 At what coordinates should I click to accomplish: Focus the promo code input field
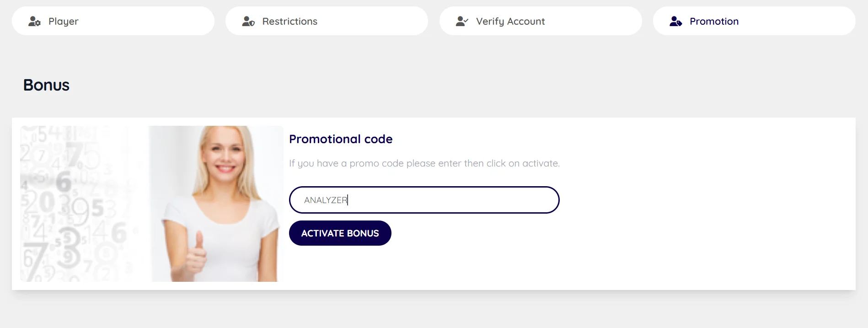click(448, 200)
